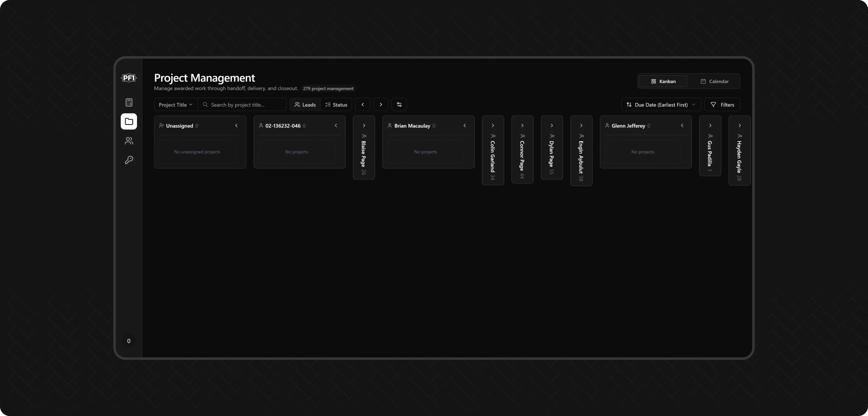
Task: Expand the Colin Garland column
Action: [493, 125]
